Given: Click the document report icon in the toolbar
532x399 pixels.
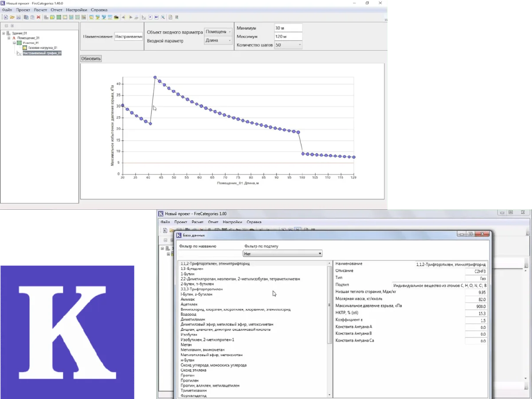Looking at the screenshot, I should (x=170, y=17).
